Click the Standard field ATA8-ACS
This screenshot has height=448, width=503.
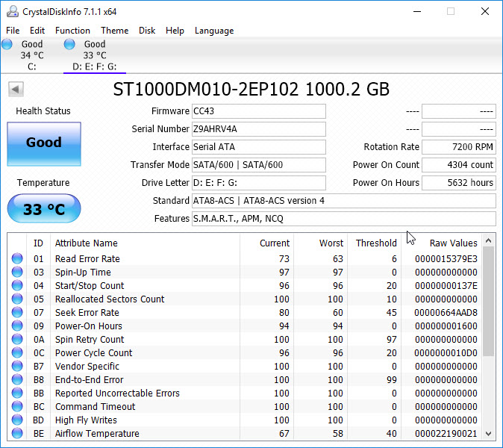pyautogui.click(x=344, y=201)
